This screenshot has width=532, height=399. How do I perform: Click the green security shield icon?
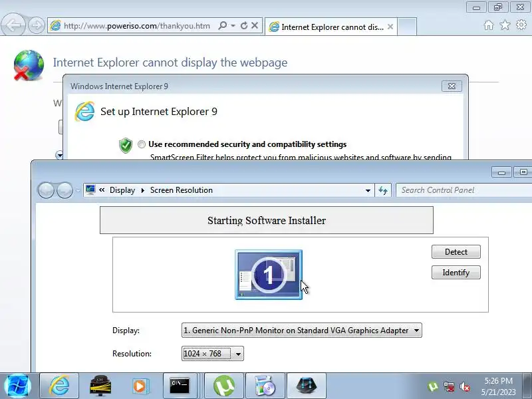[126, 145]
